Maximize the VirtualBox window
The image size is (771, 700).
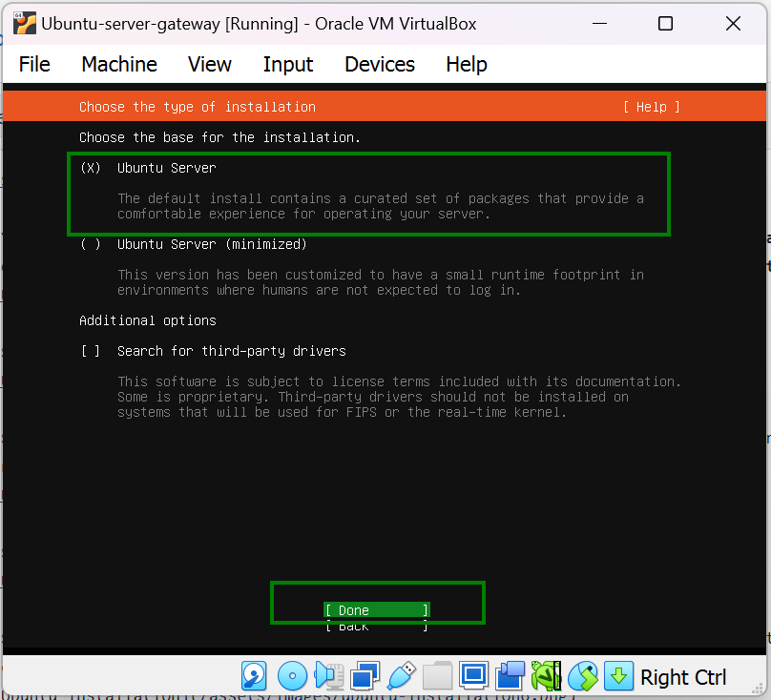[x=665, y=24]
